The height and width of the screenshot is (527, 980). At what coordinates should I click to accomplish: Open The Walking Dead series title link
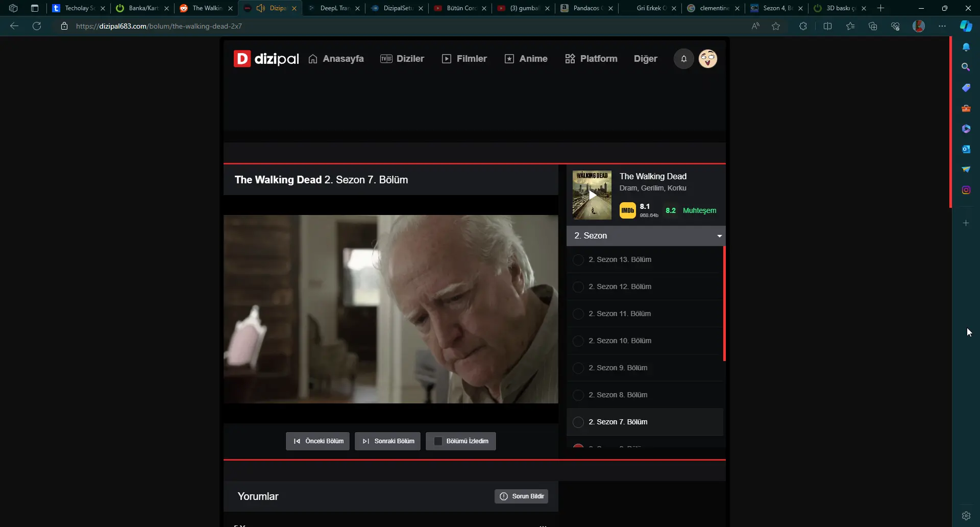pyautogui.click(x=653, y=176)
